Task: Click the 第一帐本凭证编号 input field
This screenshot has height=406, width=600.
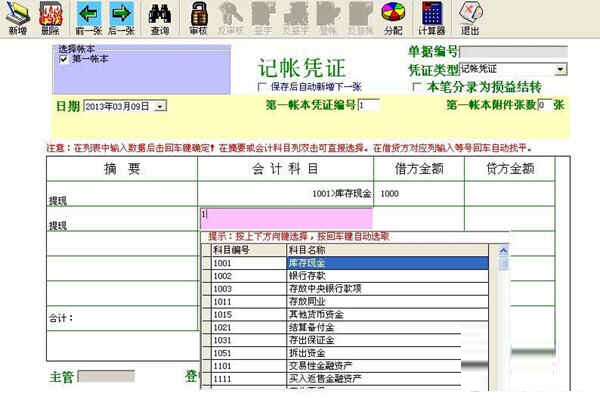Action: point(368,105)
